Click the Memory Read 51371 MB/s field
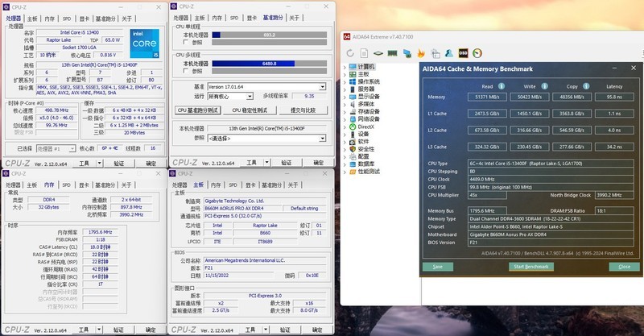This screenshot has width=644, height=336. [x=487, y=97]
